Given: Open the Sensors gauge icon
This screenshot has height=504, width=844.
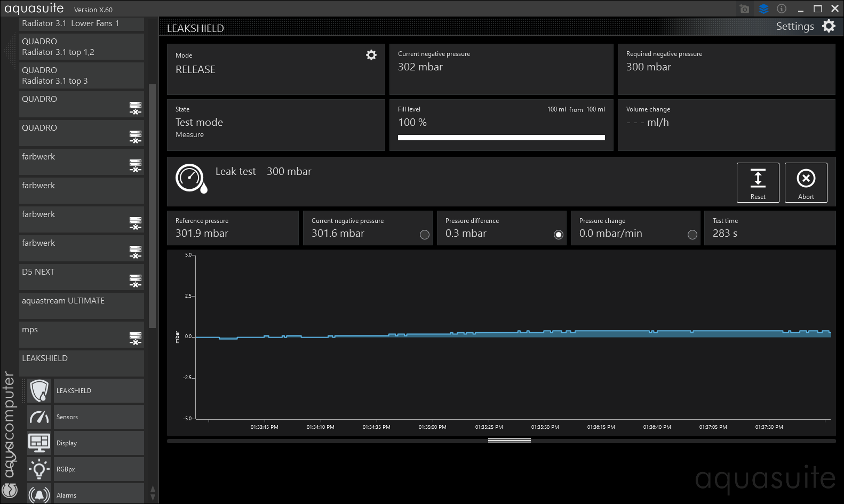Looking at the screenshot, I should click(39, 417).
